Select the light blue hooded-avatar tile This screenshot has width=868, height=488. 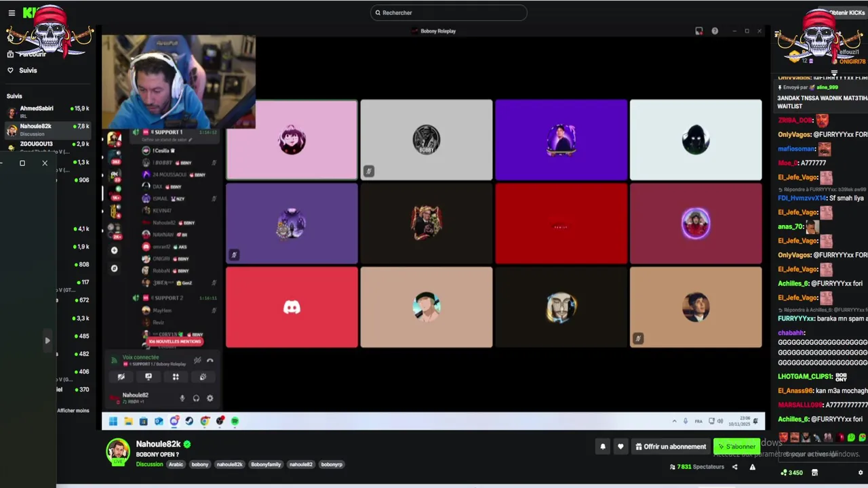pos(696,140)
